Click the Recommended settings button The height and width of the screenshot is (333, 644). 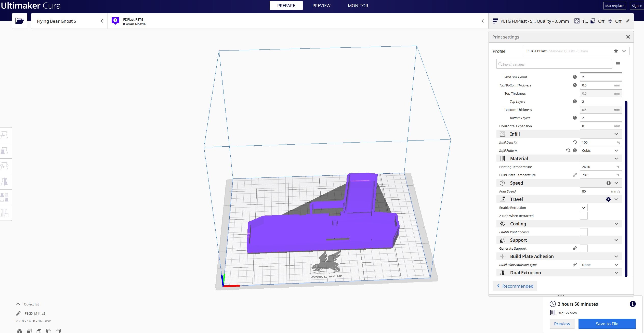coord(515,286)
